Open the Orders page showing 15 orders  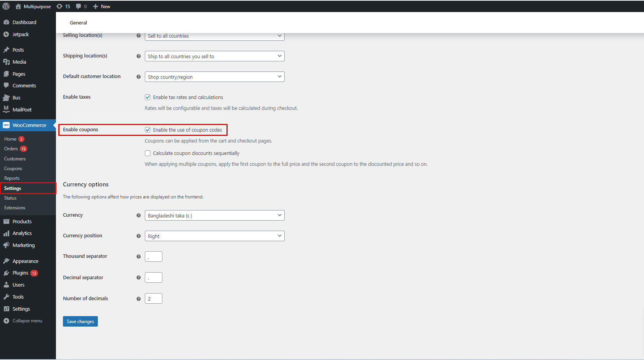11,149
